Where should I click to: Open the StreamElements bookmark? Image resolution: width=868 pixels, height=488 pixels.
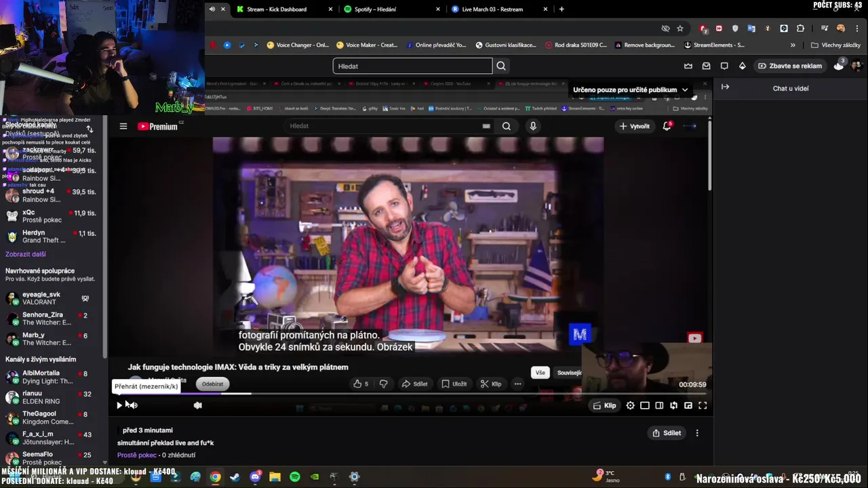click(x=714, y=45)
